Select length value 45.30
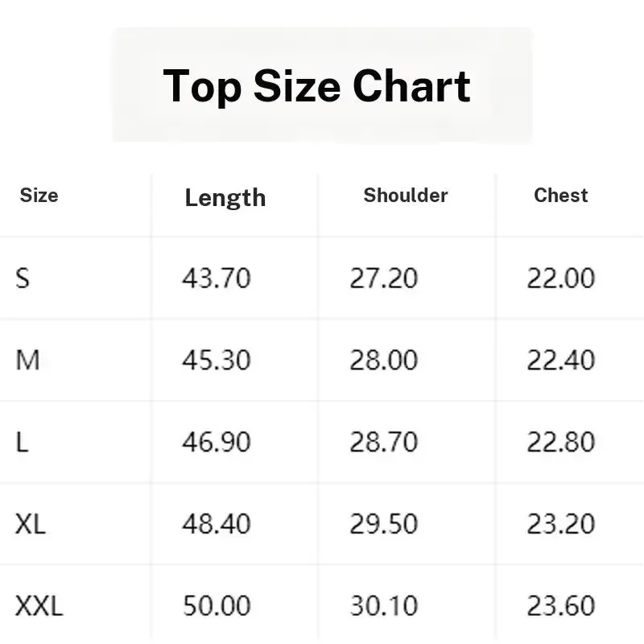Viewport: 644px width, 644px height. click(x=217, y=360)
